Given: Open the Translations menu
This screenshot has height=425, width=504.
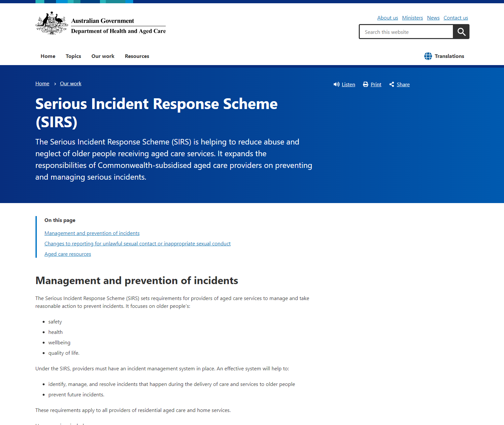Looking at the screenshot, I should click(x=449, y=56).
